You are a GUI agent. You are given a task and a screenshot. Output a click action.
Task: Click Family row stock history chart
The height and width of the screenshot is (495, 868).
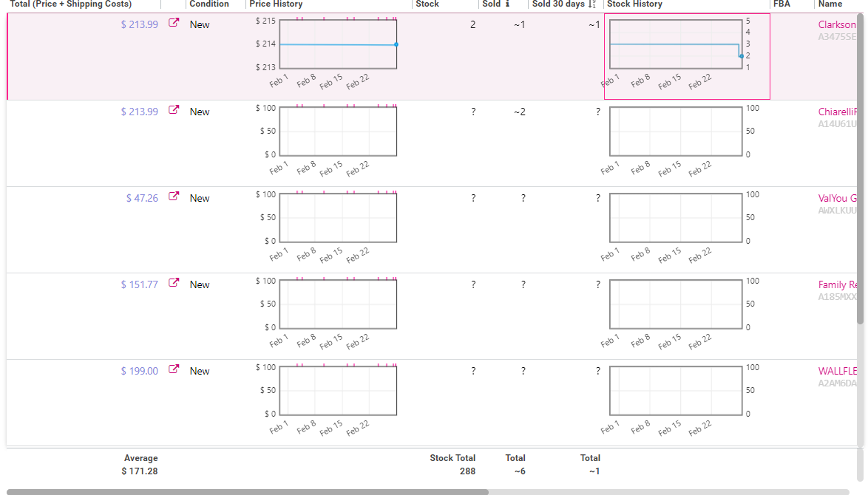[x=676, y=304]
